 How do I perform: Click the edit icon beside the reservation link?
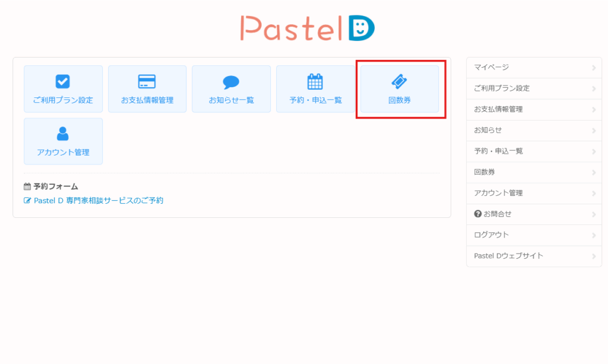pos(27,201)
